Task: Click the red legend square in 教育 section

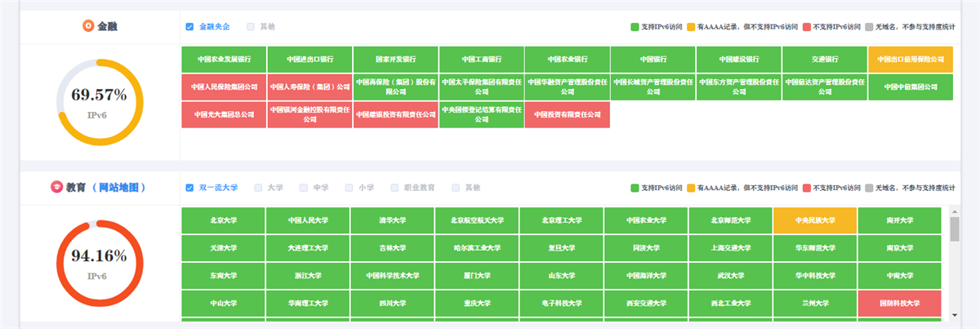Action: pos(807,188)
